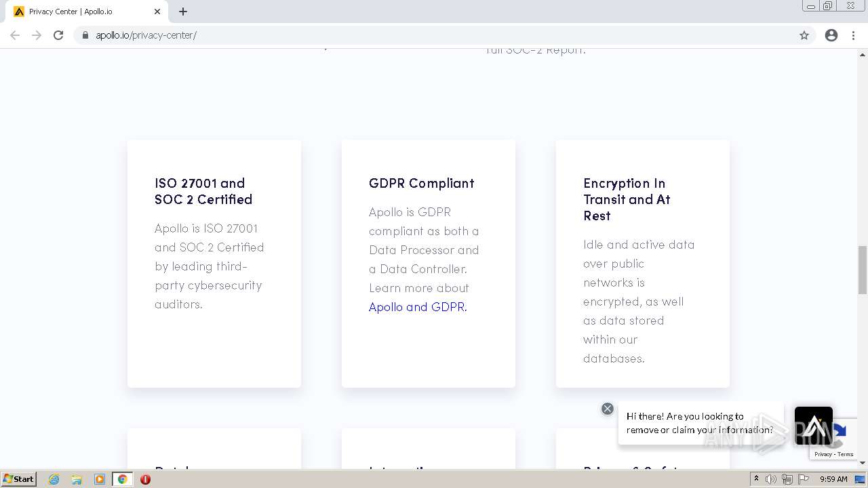Bookmark this page with the star icon
The image size is (868, 488).
[x=804, y=35]
